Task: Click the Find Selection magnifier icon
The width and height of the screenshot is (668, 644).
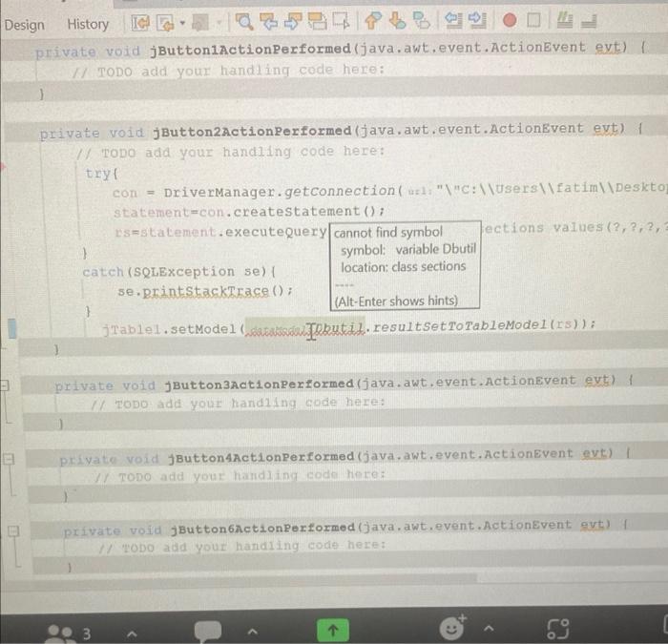Action: 244,21
